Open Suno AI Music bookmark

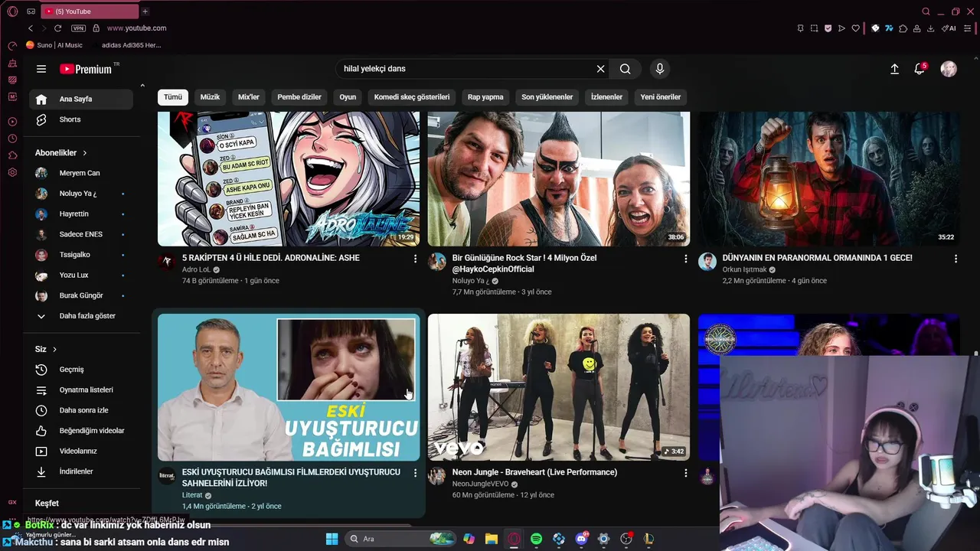point(54,45)
